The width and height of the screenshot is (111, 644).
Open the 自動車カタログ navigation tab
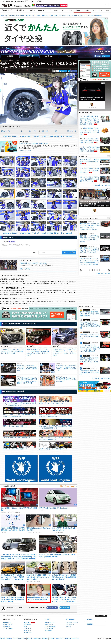(x=7, y=10)
